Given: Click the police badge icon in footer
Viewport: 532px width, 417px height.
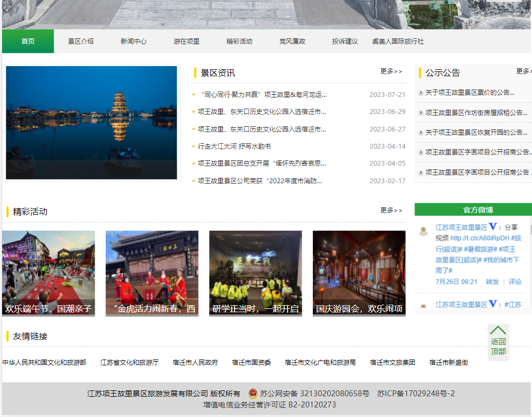Looking at the screenshot, I should pos(253,394).
